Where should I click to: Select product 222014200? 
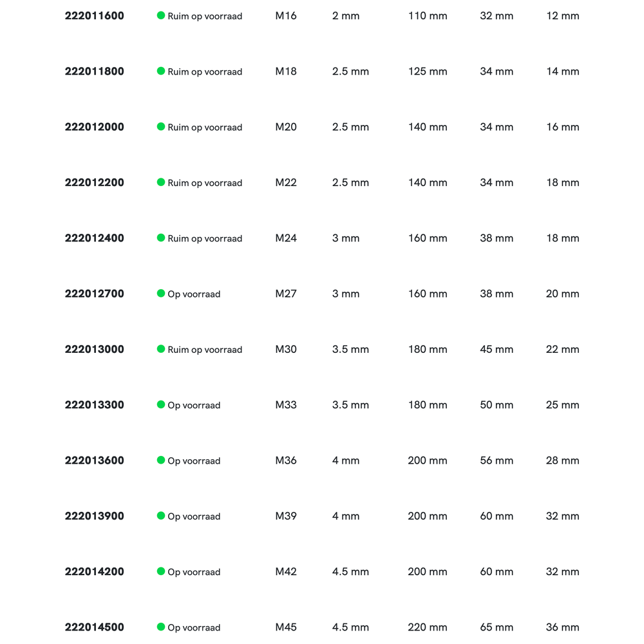[x=94, y=572]
